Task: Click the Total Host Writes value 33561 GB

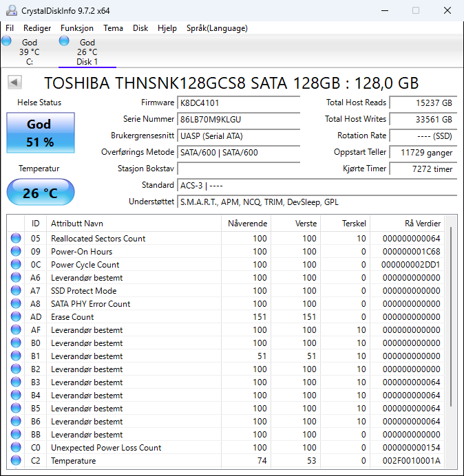Action: [x=423, y=119]
